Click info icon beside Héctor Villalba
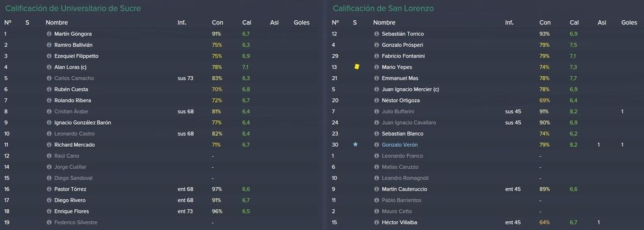Screen dimensions: 644x230 (x=377, y=222)
